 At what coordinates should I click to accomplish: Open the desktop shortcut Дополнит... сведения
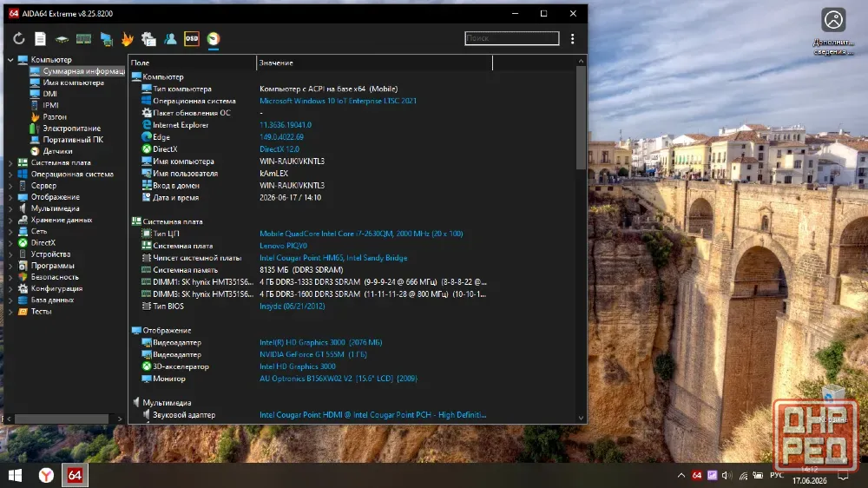833,31
